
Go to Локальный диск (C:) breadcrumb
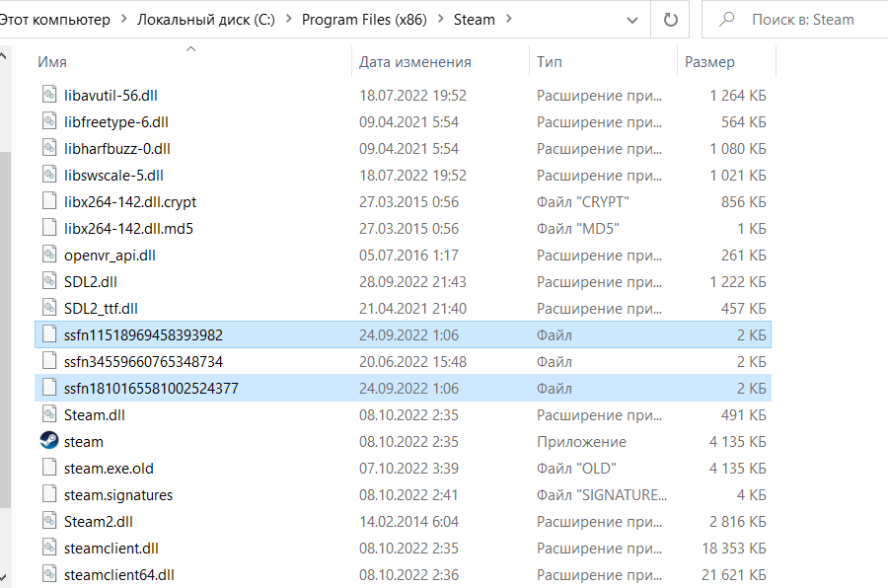point(206,20)
